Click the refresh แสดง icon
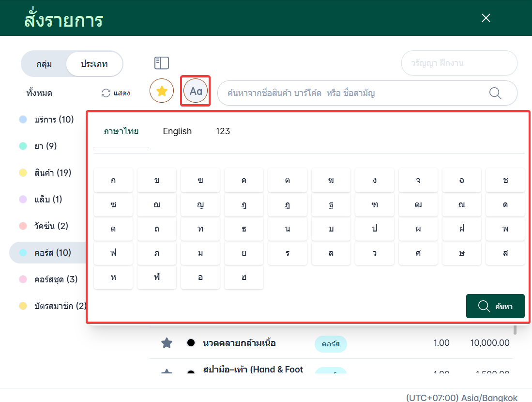 106,93
